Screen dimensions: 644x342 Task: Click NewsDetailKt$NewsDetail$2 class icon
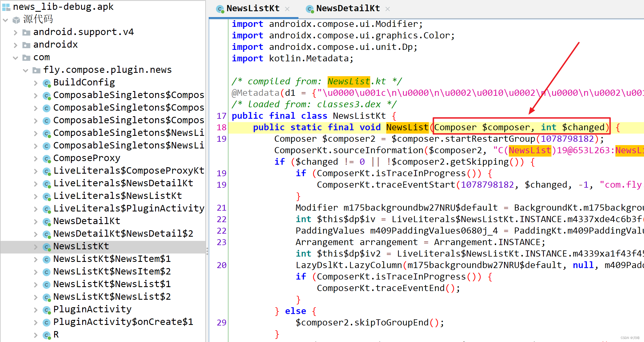48,234
